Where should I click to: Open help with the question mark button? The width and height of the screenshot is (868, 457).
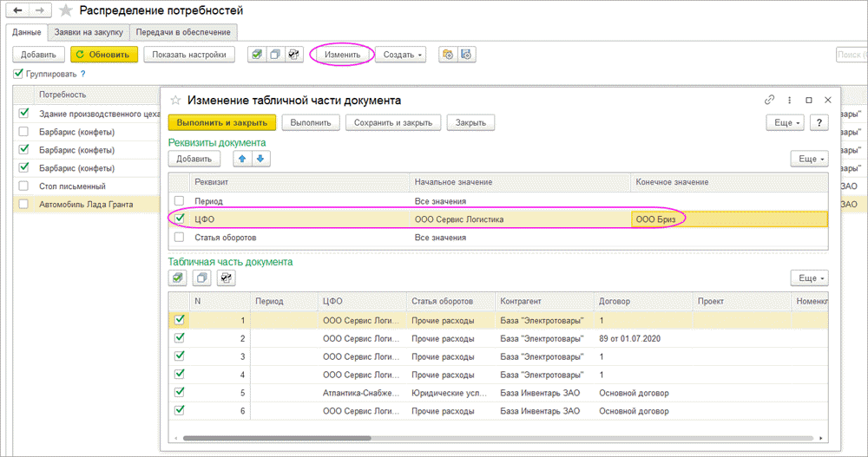[x=820, y=122]
